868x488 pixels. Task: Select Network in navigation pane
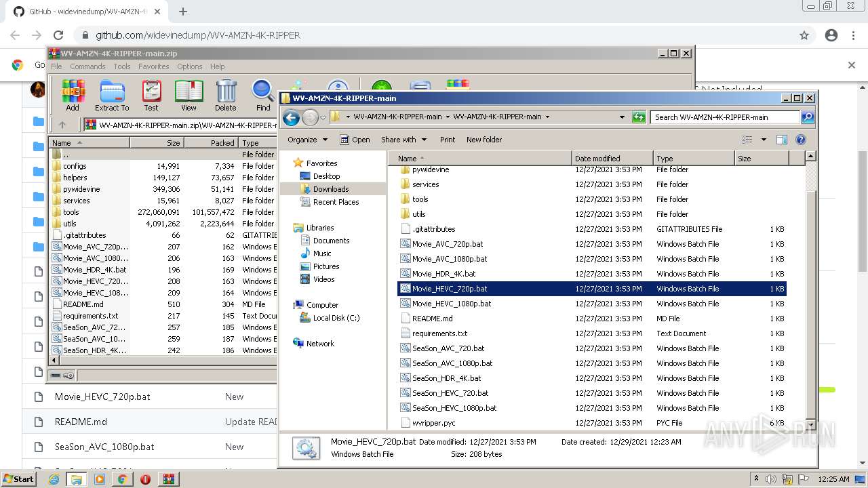pos(320,344)
